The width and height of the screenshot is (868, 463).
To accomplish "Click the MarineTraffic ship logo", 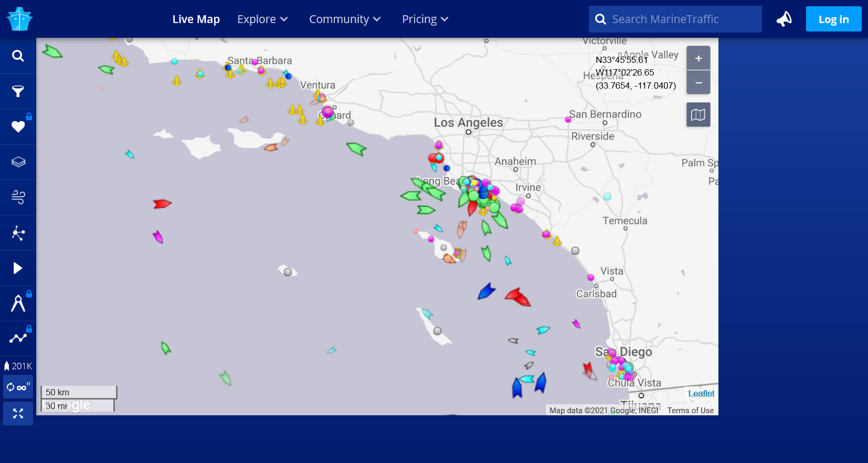I will (19, 19).
